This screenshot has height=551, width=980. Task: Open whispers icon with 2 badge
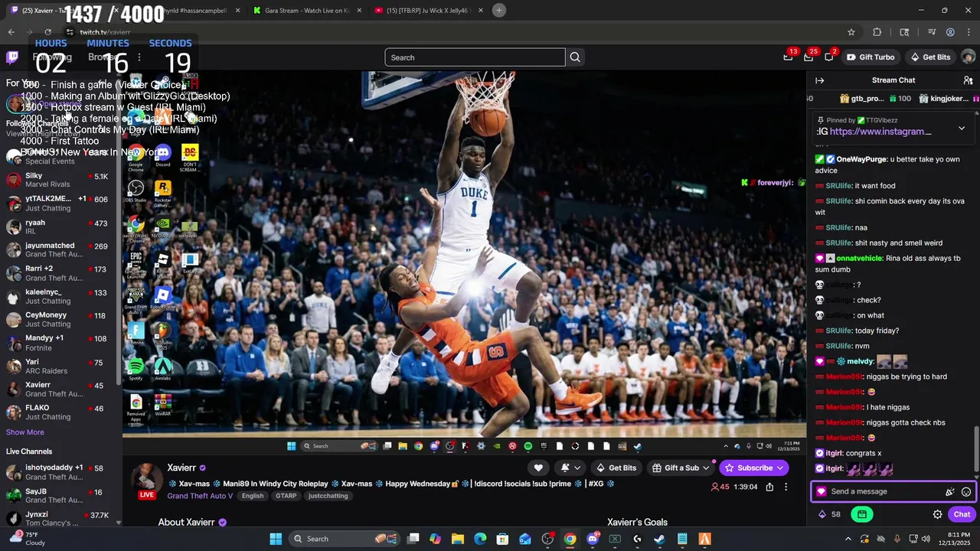[x=829, y=57]
